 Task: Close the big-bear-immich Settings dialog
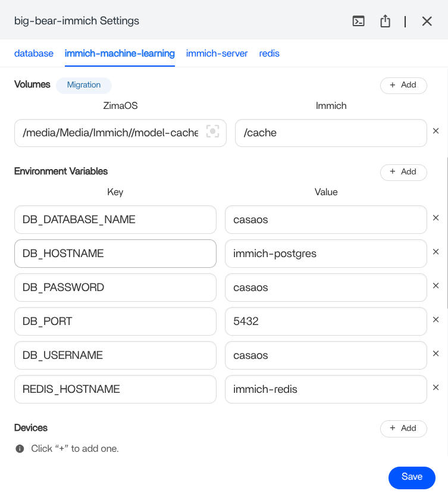427,21
